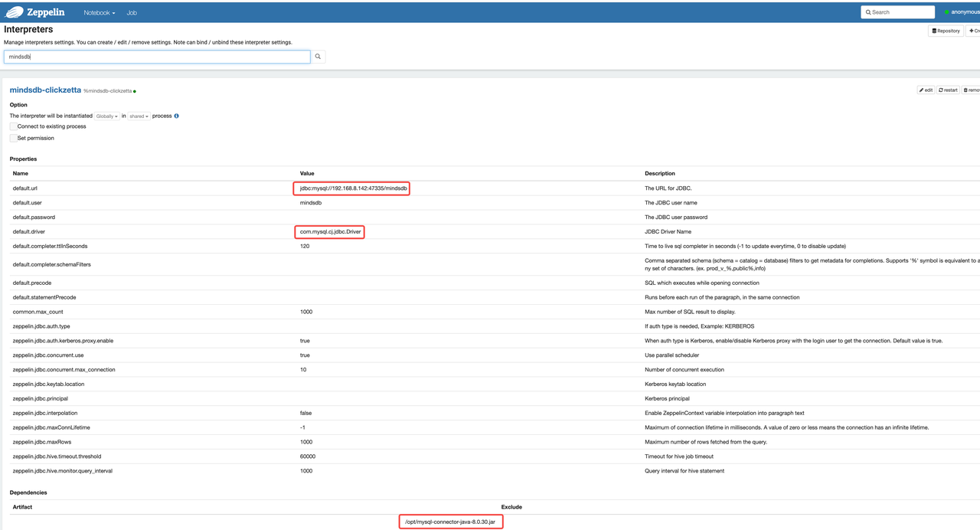Open the anonymous user menu
This screenshot has height=530, width=980.
coord(962,12)
